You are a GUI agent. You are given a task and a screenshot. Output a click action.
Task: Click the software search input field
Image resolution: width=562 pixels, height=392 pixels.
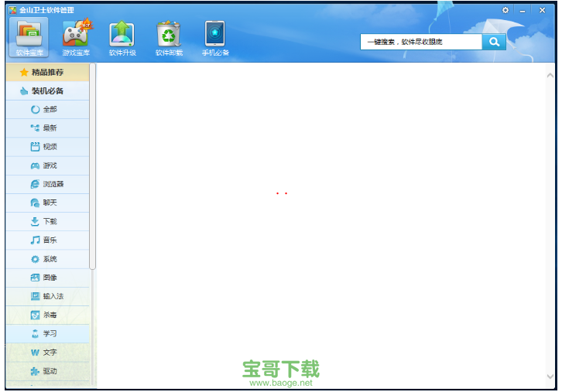click(x=420, y=42)
